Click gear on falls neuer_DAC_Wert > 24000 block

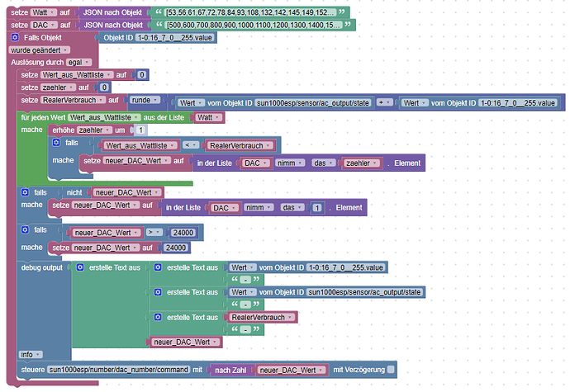pos(25,229)
